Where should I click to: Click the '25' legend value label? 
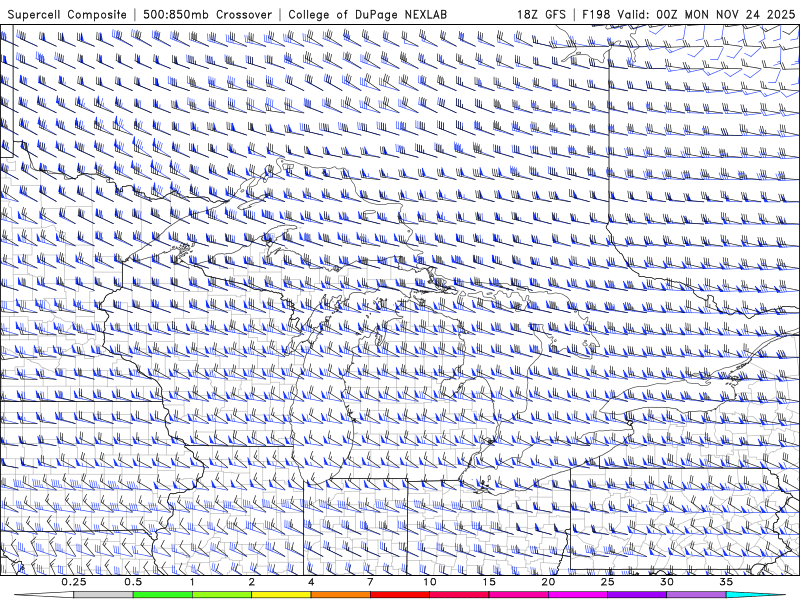608,582
